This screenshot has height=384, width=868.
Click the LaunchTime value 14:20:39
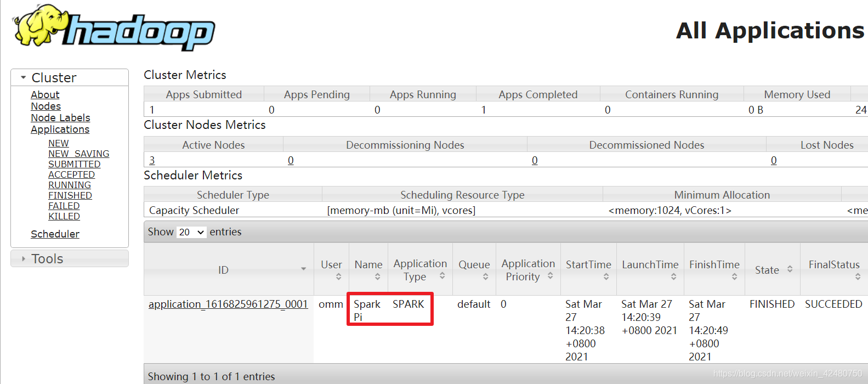click(x=641, y=317)
